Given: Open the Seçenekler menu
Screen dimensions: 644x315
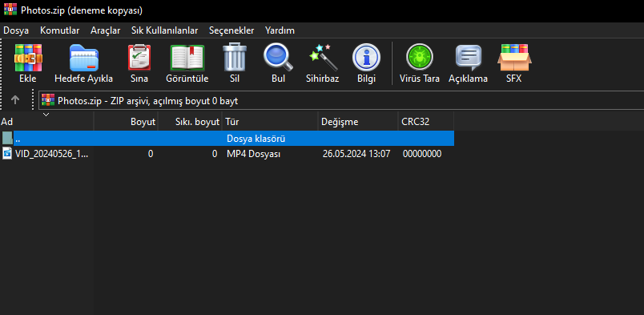Looking at the screenshot, I should click(x=231, y=30).
